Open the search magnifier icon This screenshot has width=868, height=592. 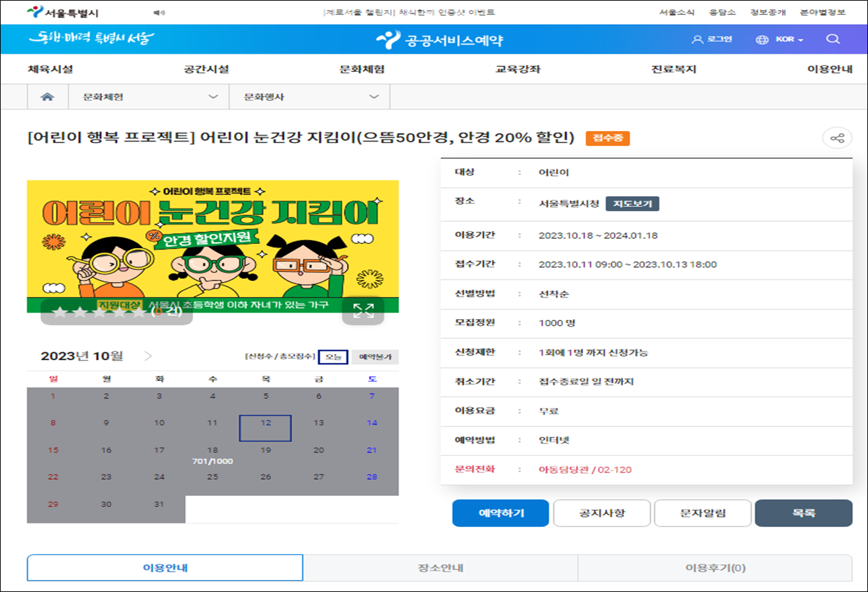[833, 39]
